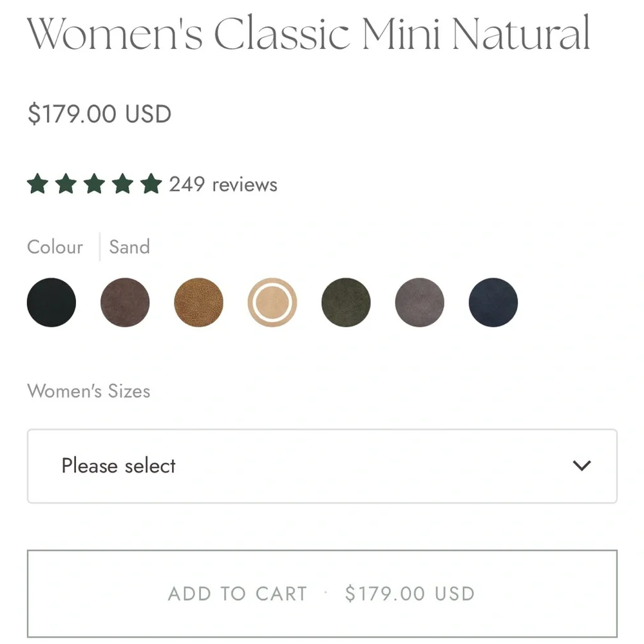The image size is (644, 644).
Task: Click the first rating star
Action: click(x=38, y=184)
